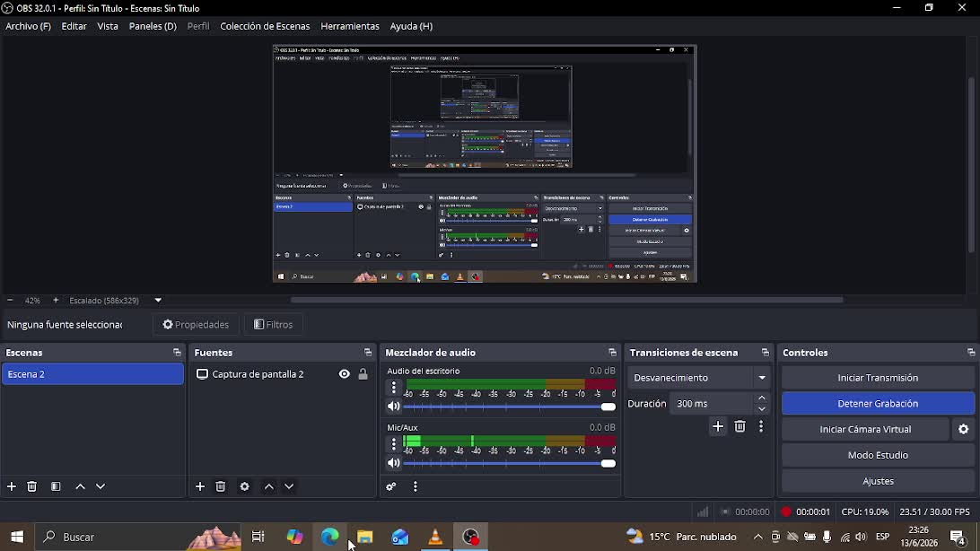This screenshot has width=980, height=551.
Task: Open File Explorer from taskbar
Action: pyautogui.click(x=365, y=537)
